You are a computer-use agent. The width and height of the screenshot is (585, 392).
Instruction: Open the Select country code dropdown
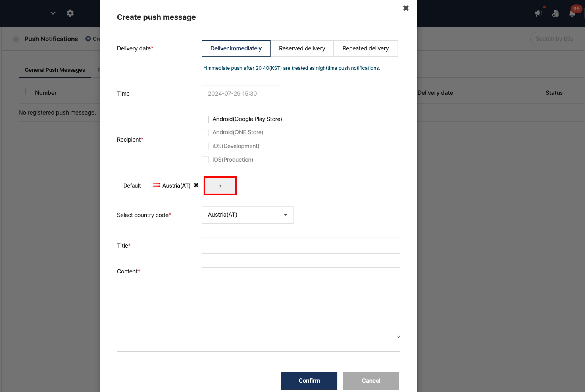pyautogui.click(x=247, y=215)
